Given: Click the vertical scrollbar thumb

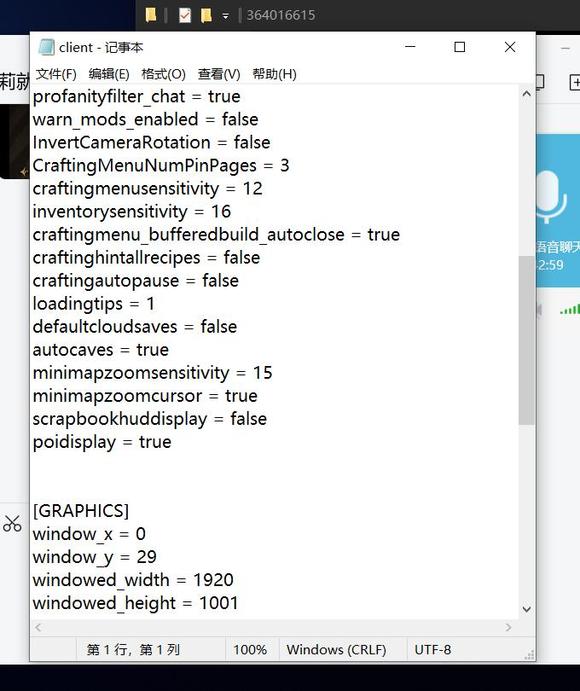Looking at the screenshot, I should pos(526,340).
